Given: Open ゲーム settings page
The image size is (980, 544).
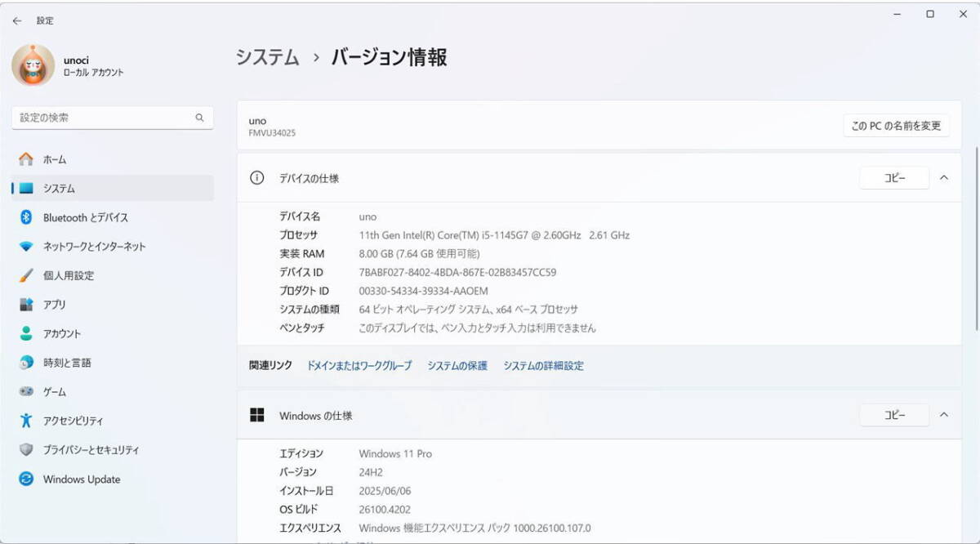Looking at the screenshot, I should coord(113,391).
